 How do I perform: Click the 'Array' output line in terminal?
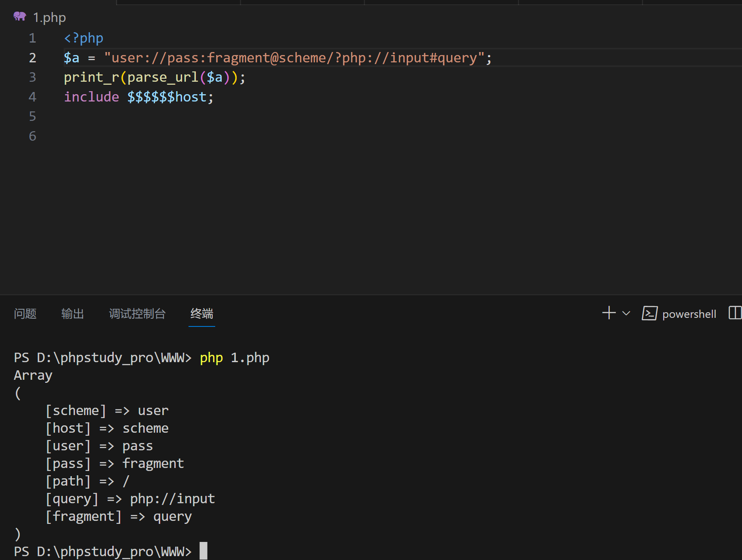(x=33, y=375)
